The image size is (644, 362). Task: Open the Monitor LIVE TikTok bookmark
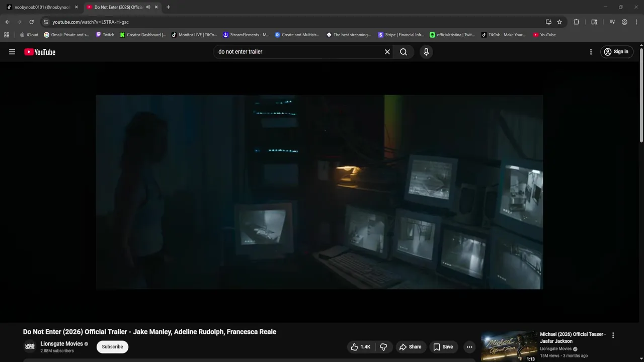[x=194, y=35]
